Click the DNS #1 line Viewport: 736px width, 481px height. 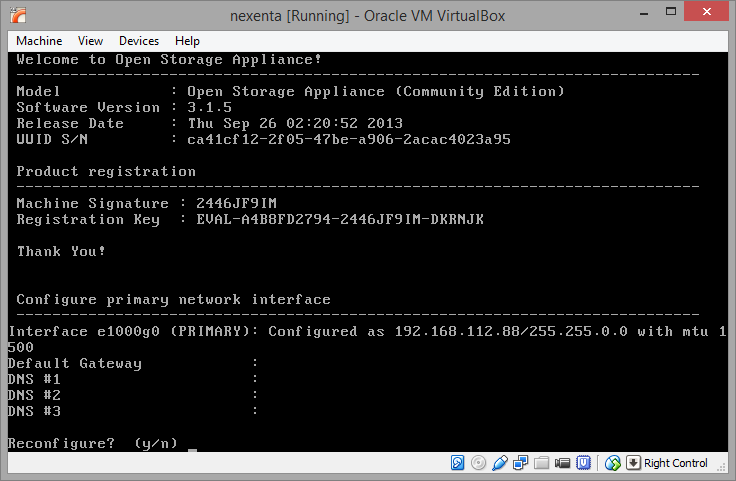[133, 379]
